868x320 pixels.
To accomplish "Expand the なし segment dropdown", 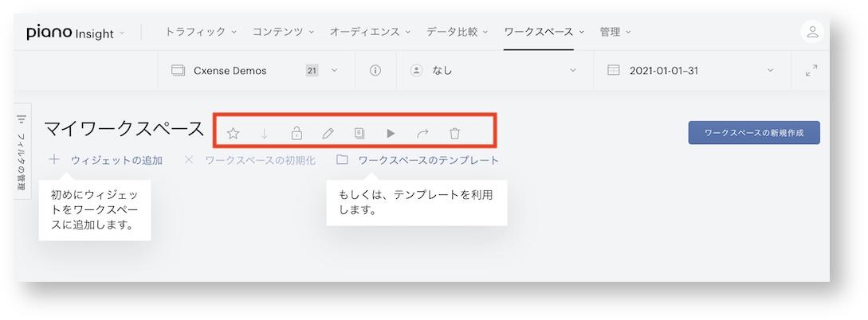I will 573,71.
